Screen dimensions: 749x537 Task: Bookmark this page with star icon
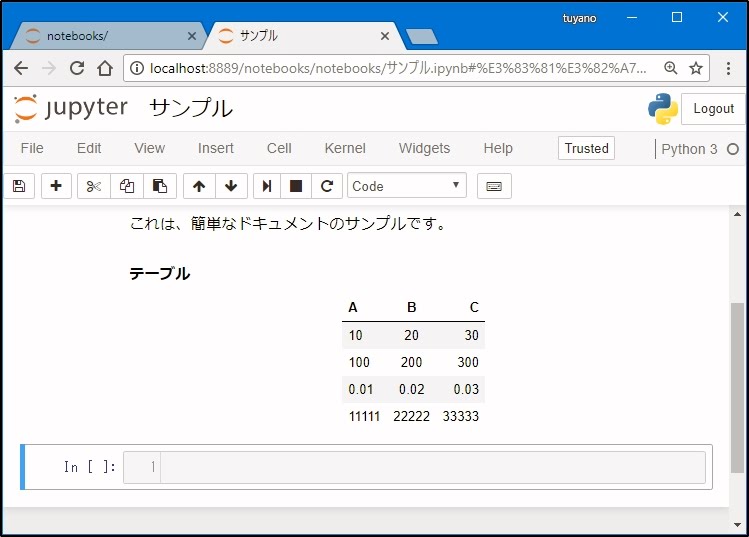coord(696,68)
